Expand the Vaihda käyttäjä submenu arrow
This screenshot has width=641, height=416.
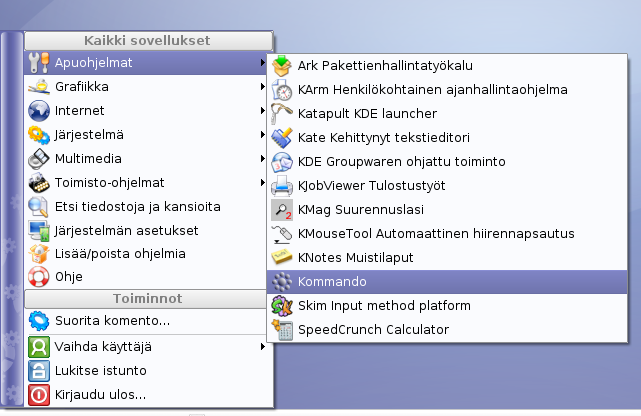pyautogui.click(x=262, y=347)
